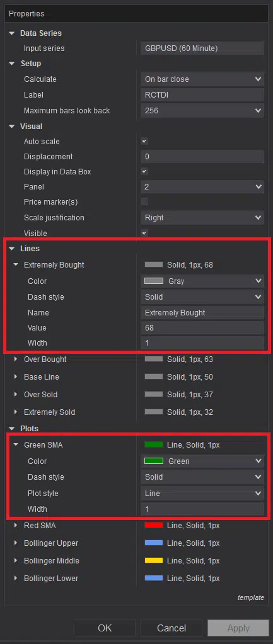Image resolution: width=273 pixels, height=644 pixels.
Task: Uncheck Display in Data Box
Action: pos(144,171)
